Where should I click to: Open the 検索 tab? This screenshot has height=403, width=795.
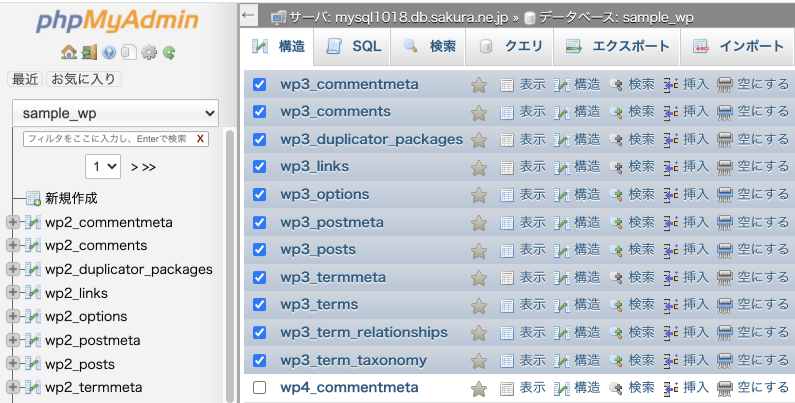[428, 47]
